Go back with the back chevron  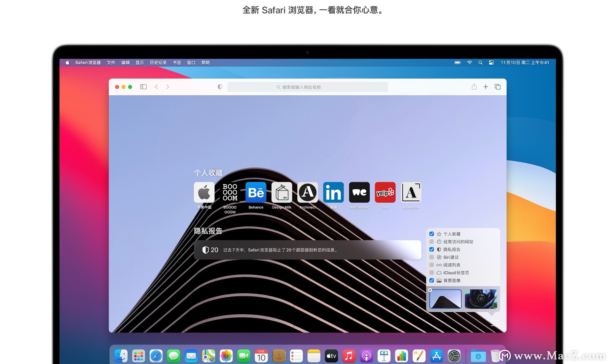pyautogui.click(x=156, y=87)
